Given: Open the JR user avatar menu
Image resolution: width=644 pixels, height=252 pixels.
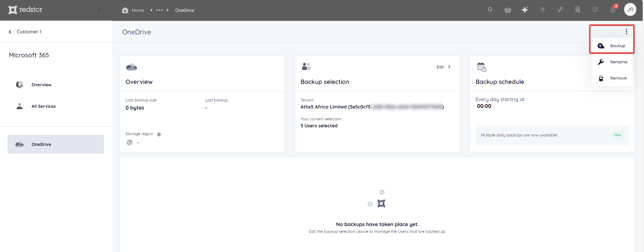Looking at the screenshot, I should (x=630, y=10).
